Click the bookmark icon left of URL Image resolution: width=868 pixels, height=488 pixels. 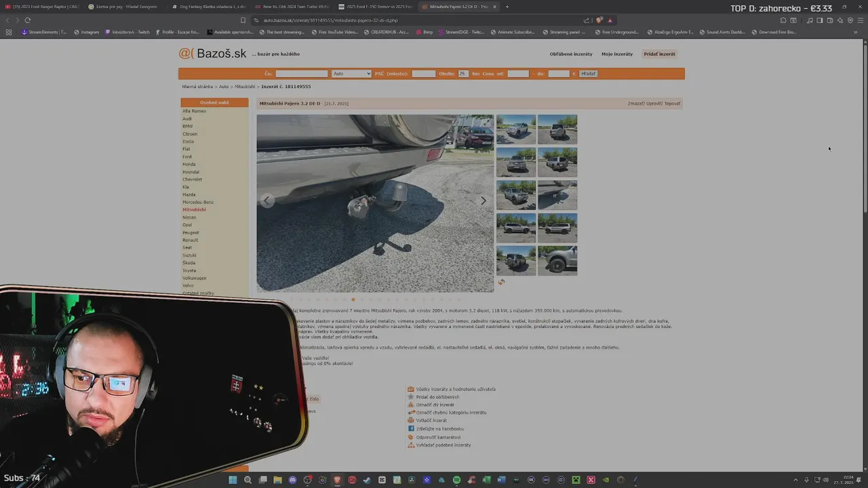pyautogui.click(x=243, y=20)
